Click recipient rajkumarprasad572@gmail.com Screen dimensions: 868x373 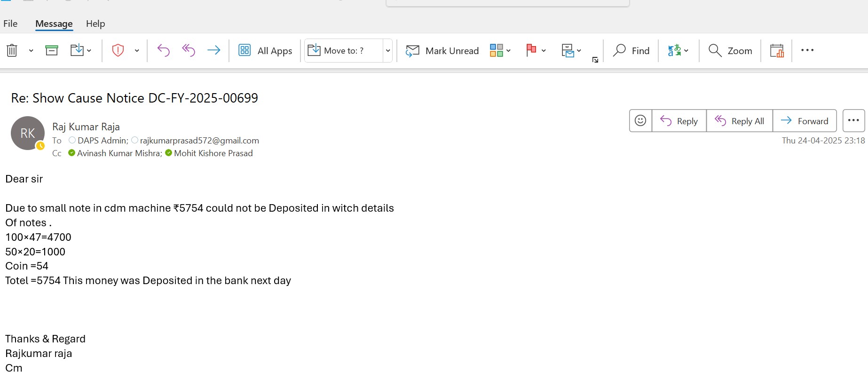click(x=199, y=141)
